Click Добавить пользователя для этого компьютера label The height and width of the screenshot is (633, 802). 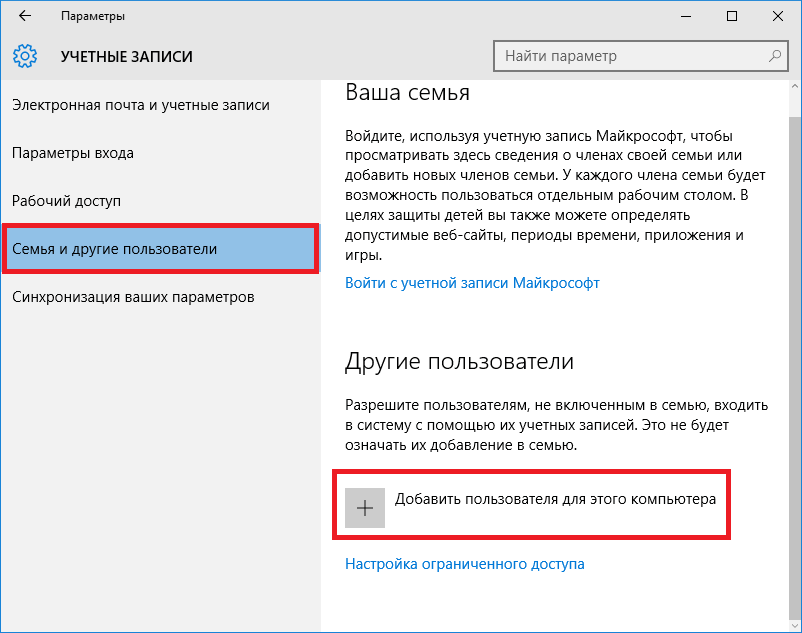click(x=556, y=499)
